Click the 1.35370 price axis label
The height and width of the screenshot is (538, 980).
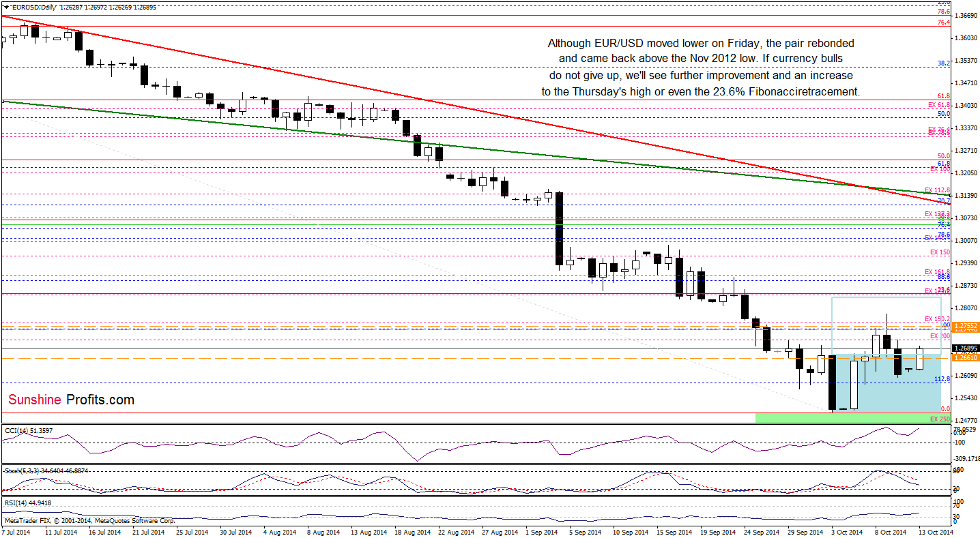coord(966,61)
